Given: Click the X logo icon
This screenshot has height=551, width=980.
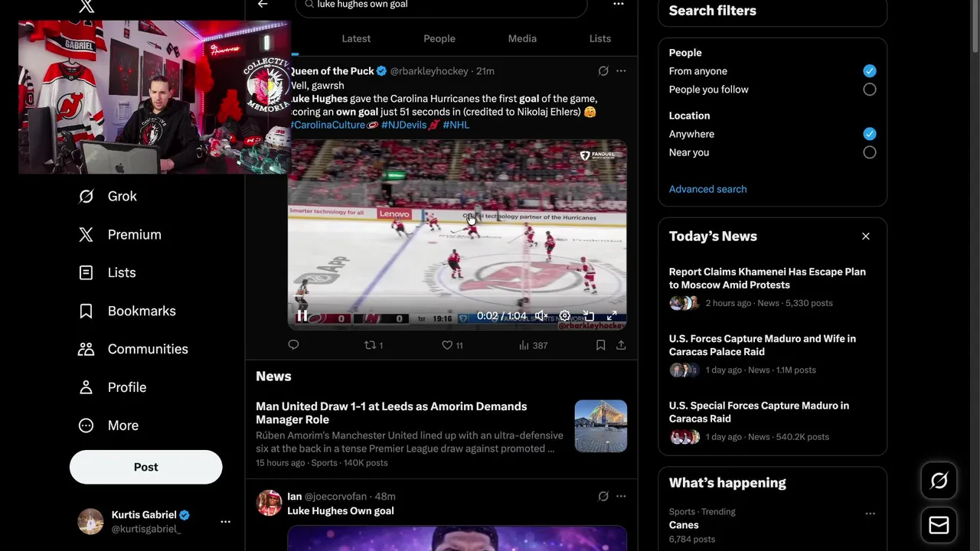Looking at the screenshot, I should coord(87,6).
